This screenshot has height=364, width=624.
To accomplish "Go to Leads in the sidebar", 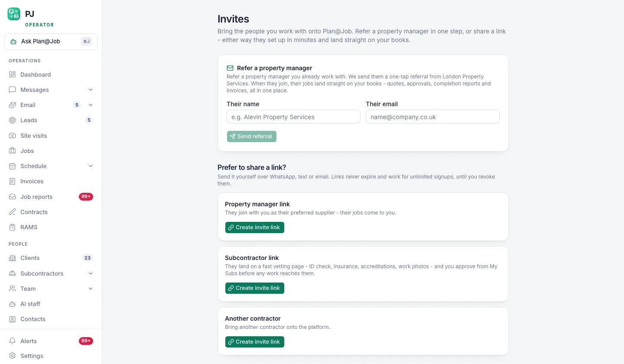I will tap(51, 120).
